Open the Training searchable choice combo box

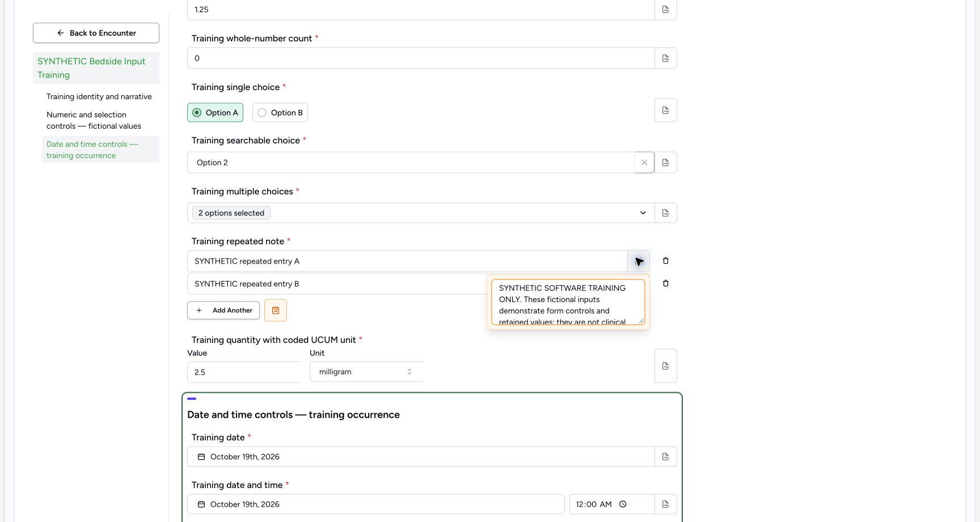[x=411, y=163]
